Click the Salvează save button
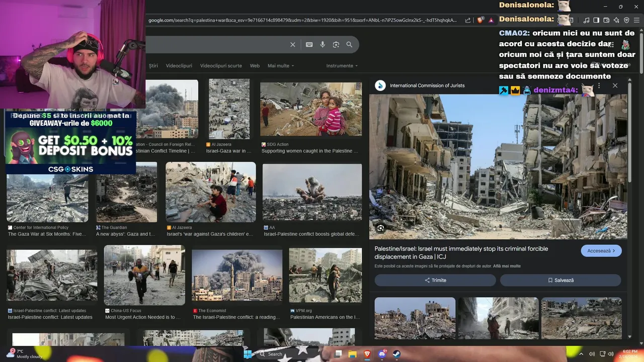Screen dimensions: 644x362 coord(560,280)
